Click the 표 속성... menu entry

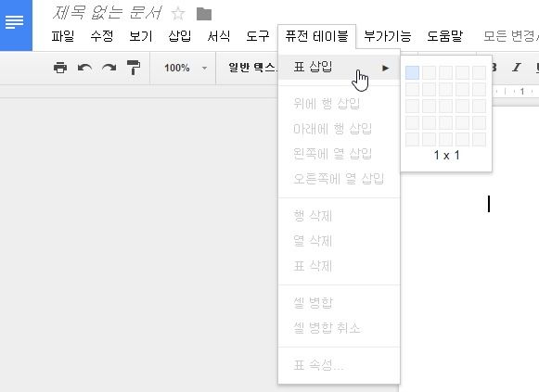(x=339, y=365)
